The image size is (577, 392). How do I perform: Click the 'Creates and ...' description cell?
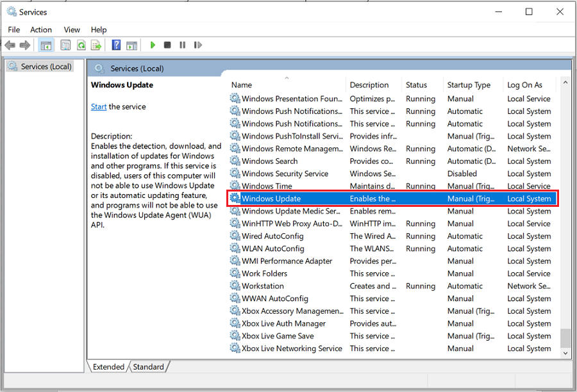coord(372,286)
